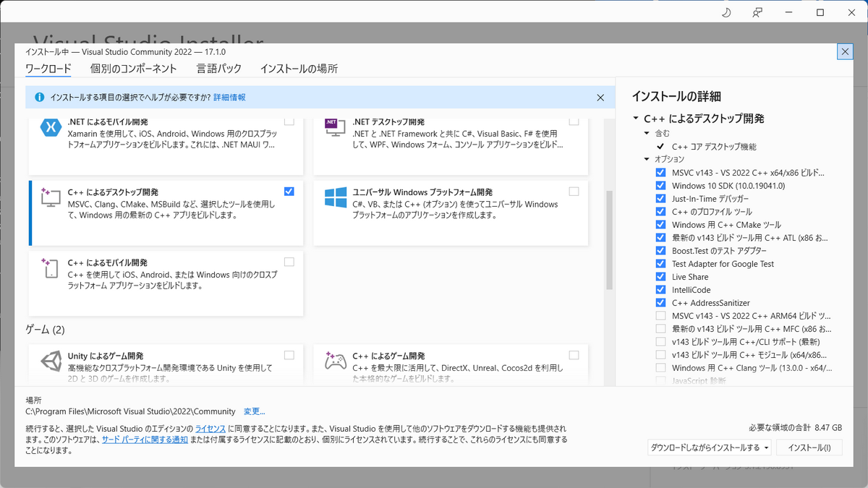The image size is (868, 488).
Task: Click the C++ mobile development phone icon
Action: coord(50,268)
